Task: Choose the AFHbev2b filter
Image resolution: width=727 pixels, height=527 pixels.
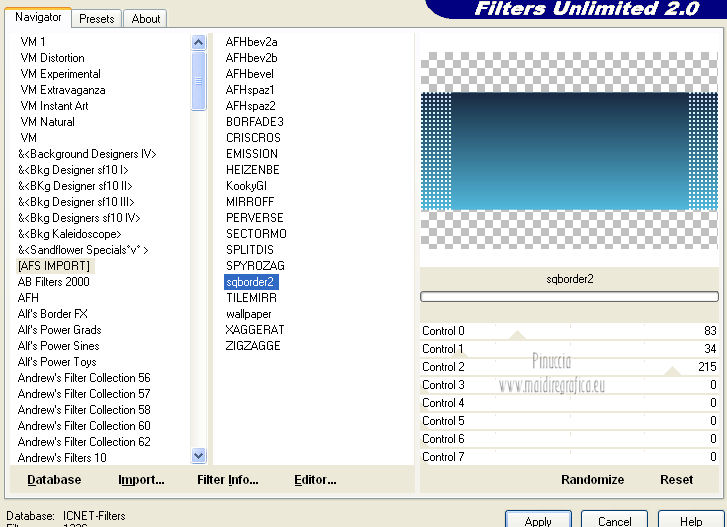Action: [251, 58]
